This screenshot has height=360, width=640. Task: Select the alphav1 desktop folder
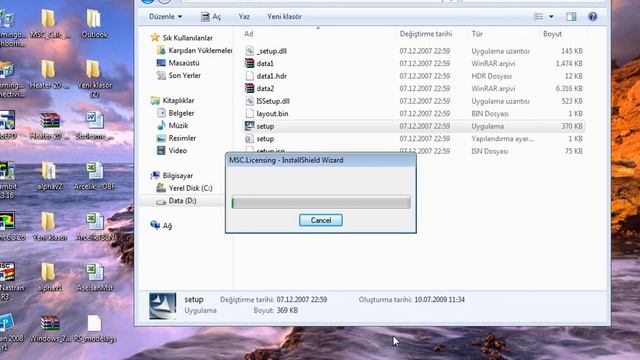point(48,272)
